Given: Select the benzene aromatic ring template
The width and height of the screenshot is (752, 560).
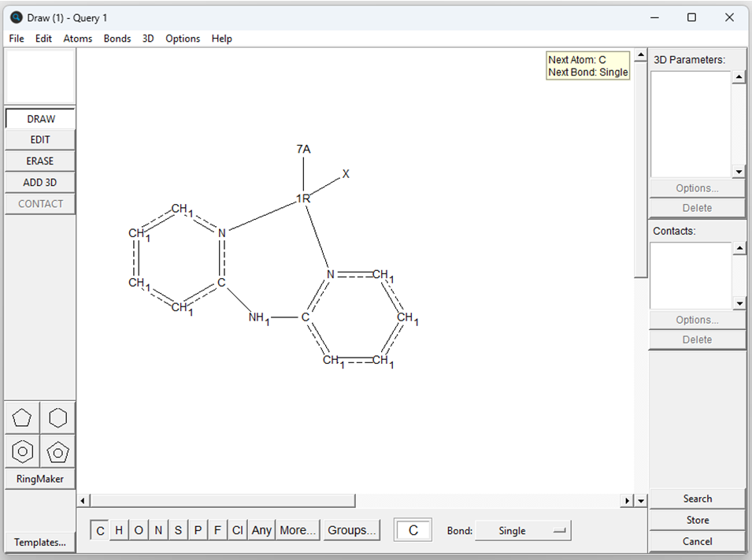Looking at the screenshot, I should pyautogui.click(x=22, y=452).
